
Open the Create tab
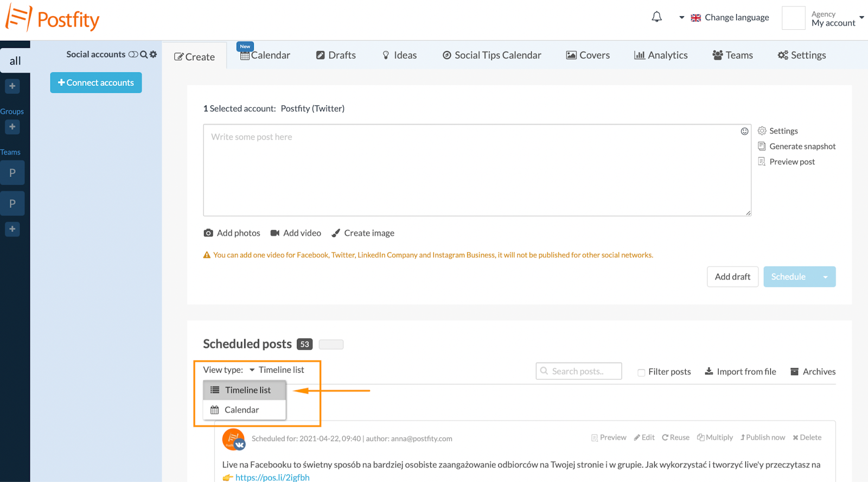pos(194,56)
